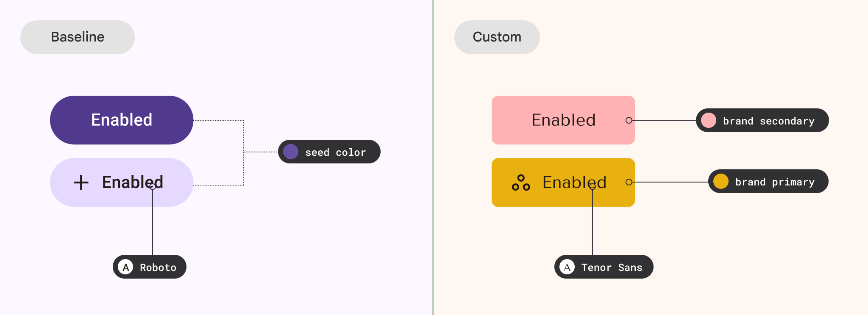Click the purple seed color dot

291,152
